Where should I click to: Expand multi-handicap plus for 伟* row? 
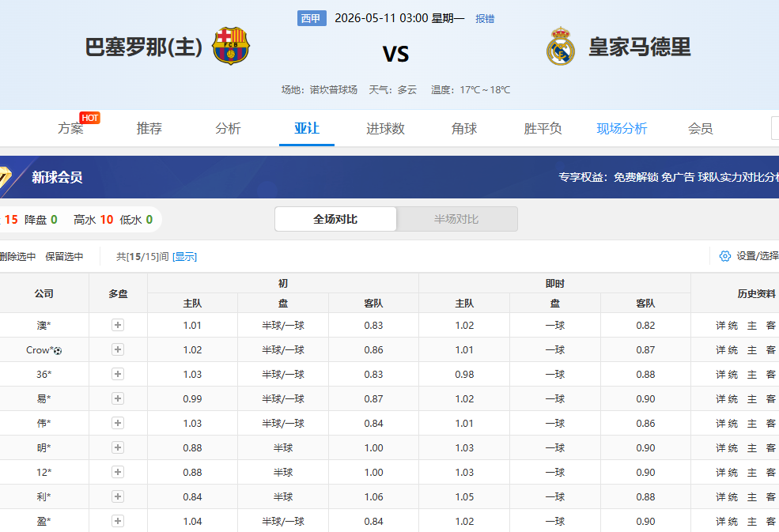[118, 423]
